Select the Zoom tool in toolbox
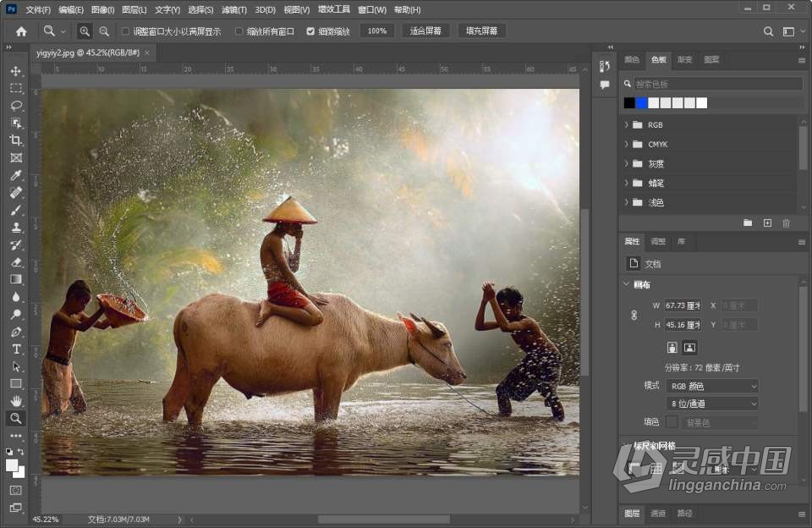Viewport: 812px width, 528px height. coord(16,418)
